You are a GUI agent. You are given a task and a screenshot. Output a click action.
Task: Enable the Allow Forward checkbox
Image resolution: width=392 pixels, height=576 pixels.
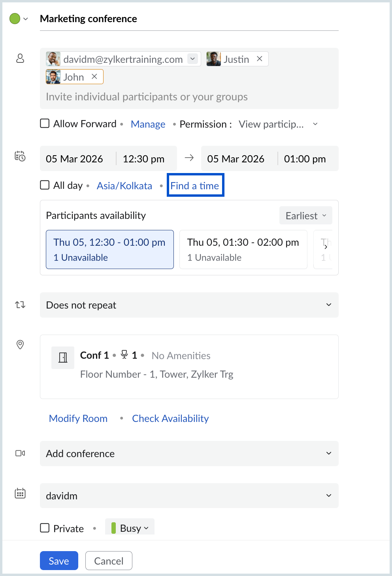coord(45,124)
